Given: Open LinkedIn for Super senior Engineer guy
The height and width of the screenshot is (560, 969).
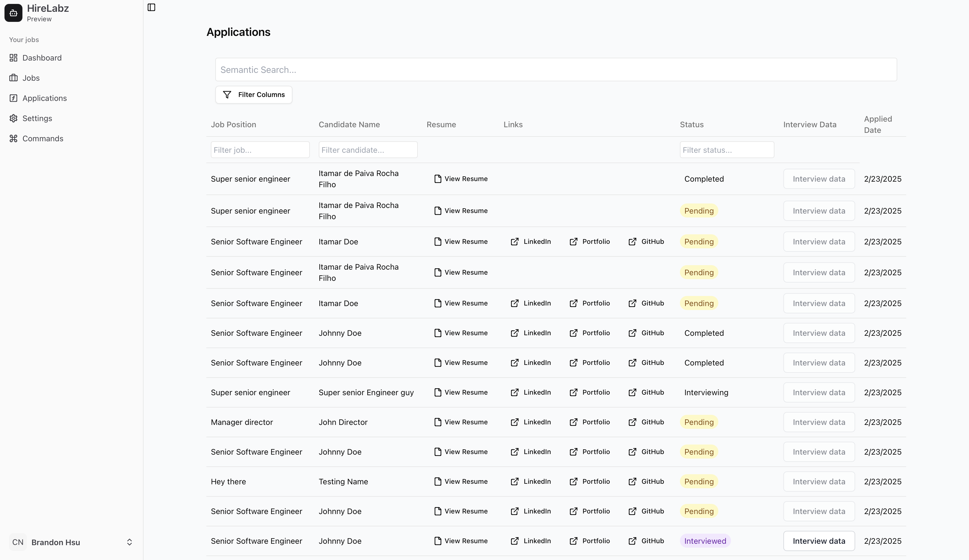Looking at the screenshot, I should 531,392.
